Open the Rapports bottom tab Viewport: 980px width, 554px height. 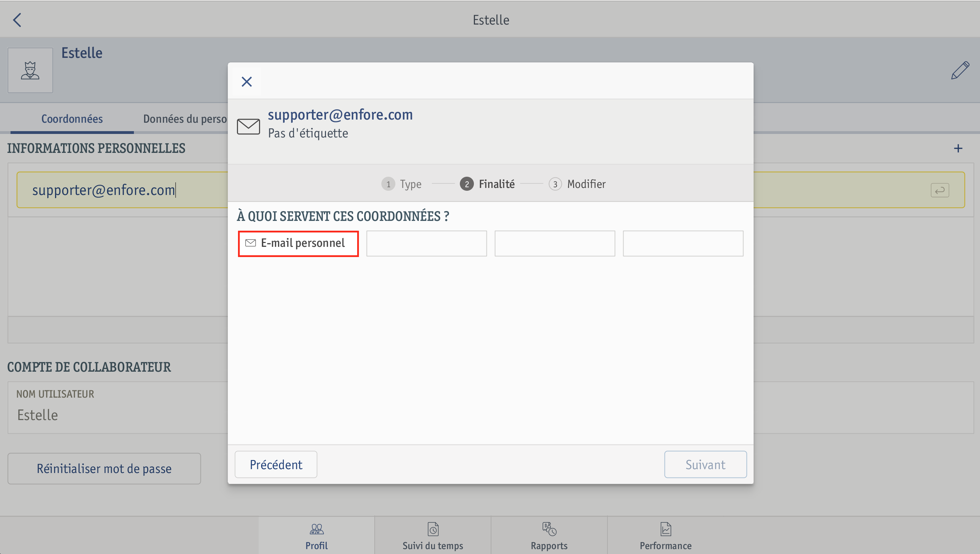click(549, 536)
